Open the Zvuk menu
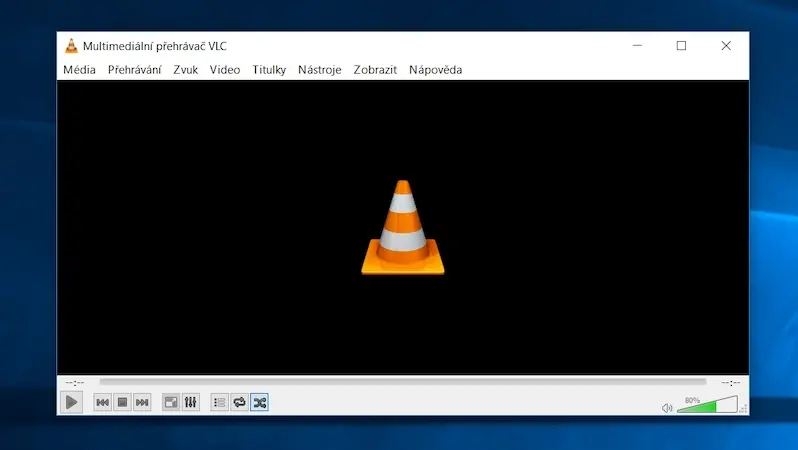 point(185,70)
